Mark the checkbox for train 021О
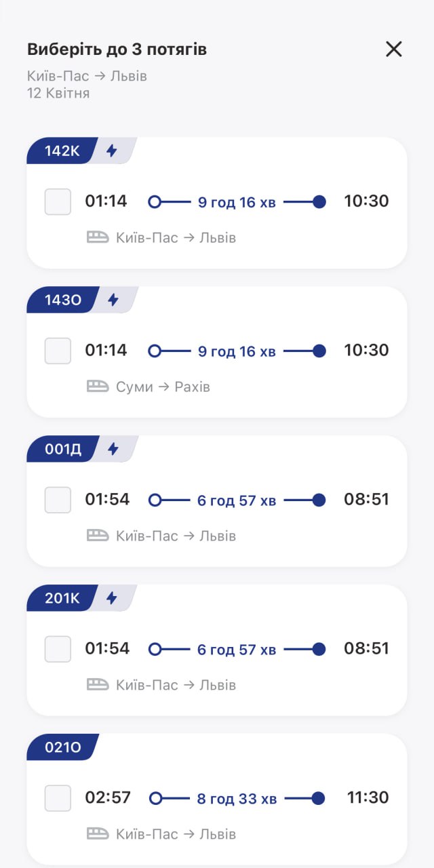 tap(58, 798)
